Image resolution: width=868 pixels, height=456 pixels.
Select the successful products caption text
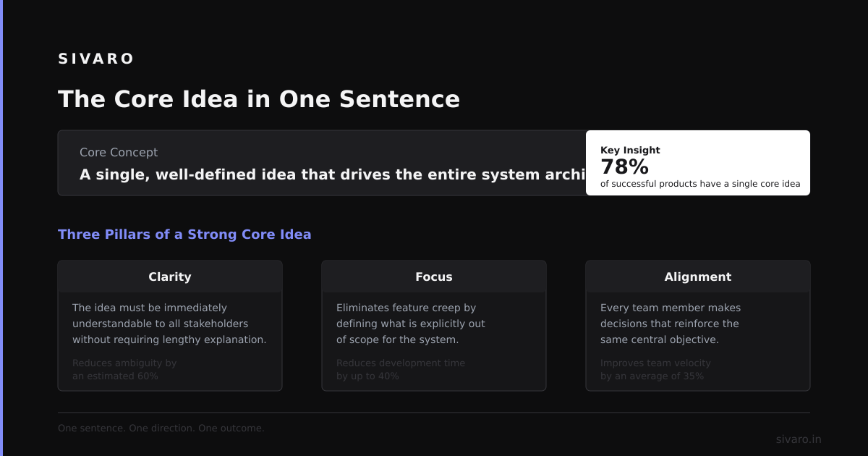700,184
